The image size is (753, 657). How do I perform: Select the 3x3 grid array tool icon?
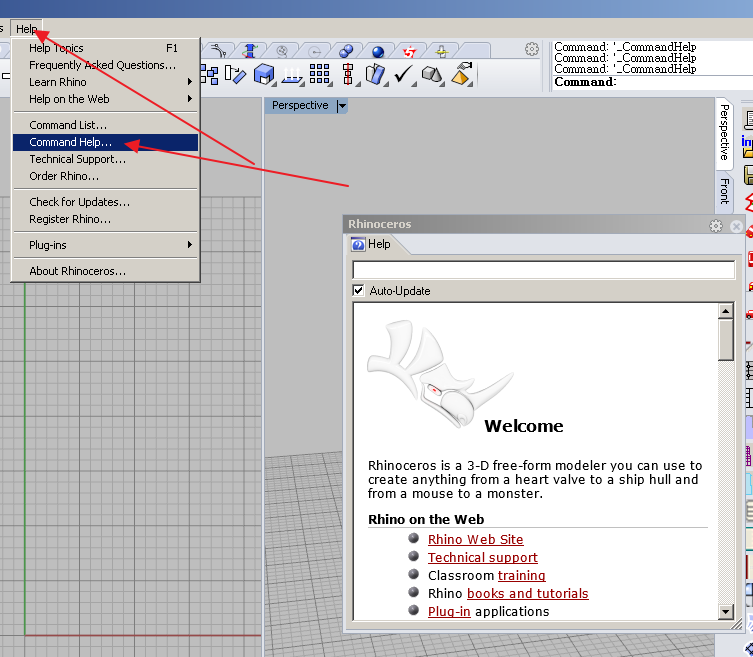point(320,74)
